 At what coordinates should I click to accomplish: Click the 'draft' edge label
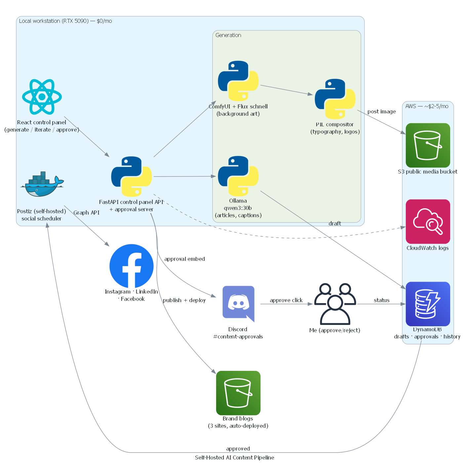click(x=335, y=223)
